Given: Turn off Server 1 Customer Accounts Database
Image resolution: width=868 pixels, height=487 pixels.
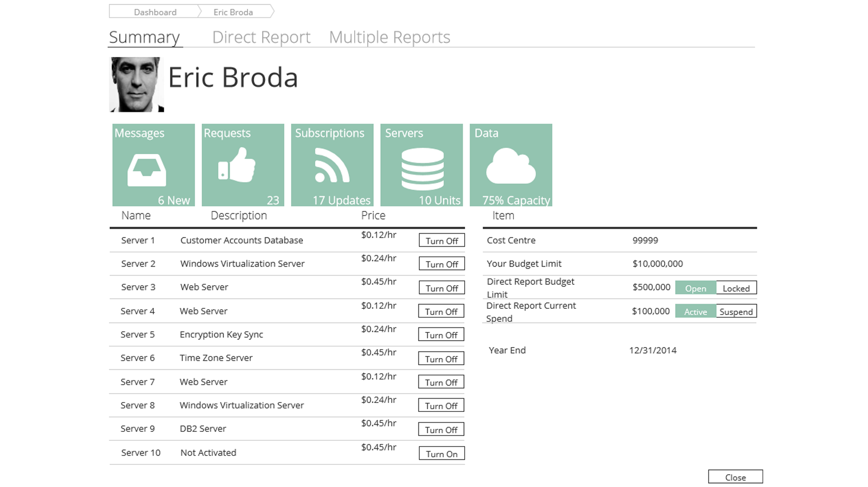Looking at the screenshot, I should pyautogui.click(x=442, y=240).
